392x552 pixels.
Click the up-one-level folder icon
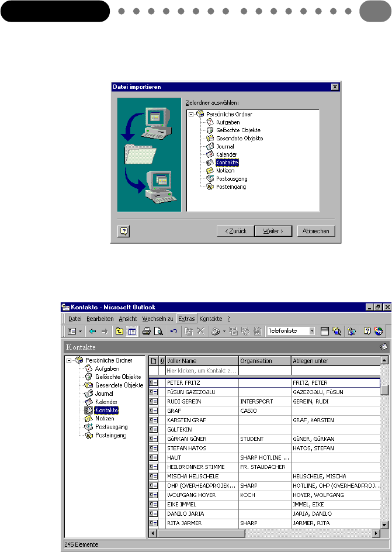coord(119,331)
